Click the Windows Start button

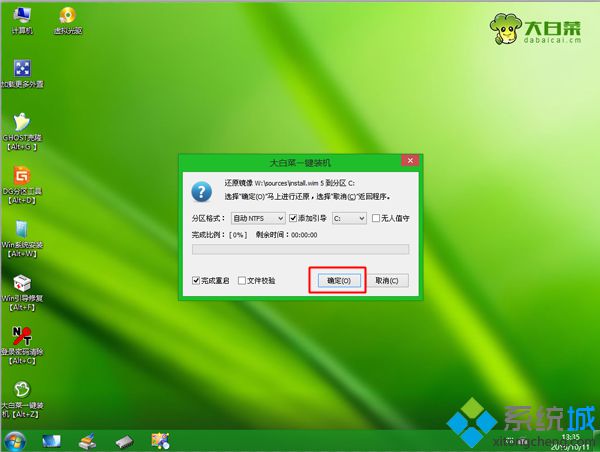tap(17, 440)
